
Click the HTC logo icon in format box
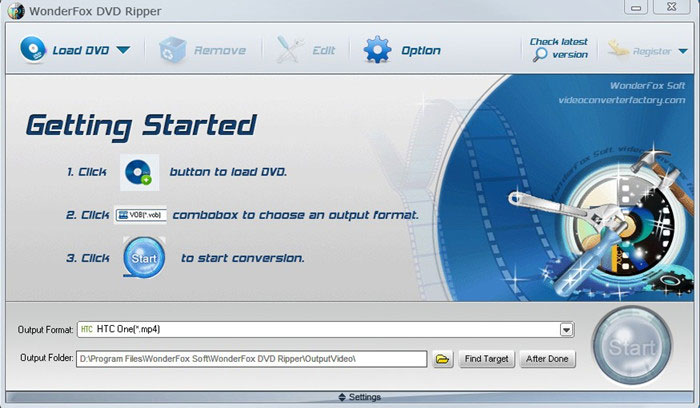pos(87,329)
